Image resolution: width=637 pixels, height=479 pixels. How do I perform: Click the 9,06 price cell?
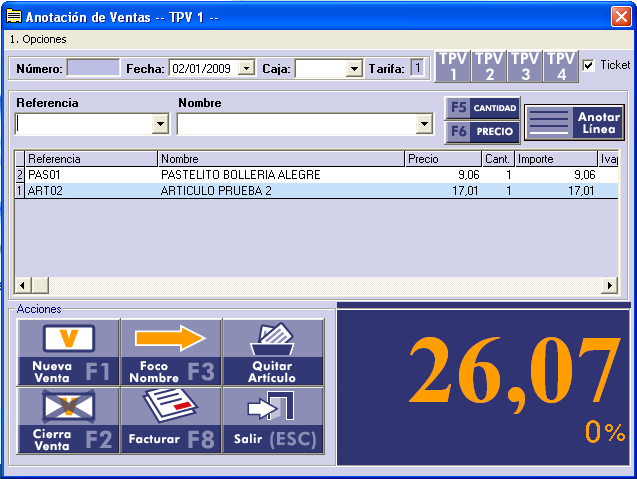click(x=443, y=175)
